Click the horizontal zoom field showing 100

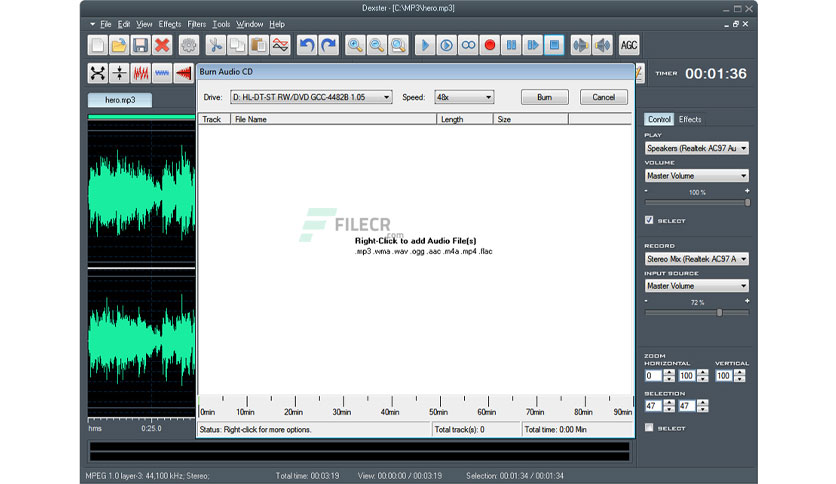tap(687, 376)
